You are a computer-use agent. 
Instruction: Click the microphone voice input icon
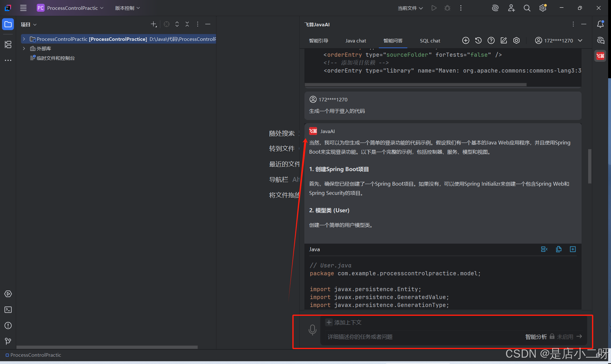pos(312,330)
